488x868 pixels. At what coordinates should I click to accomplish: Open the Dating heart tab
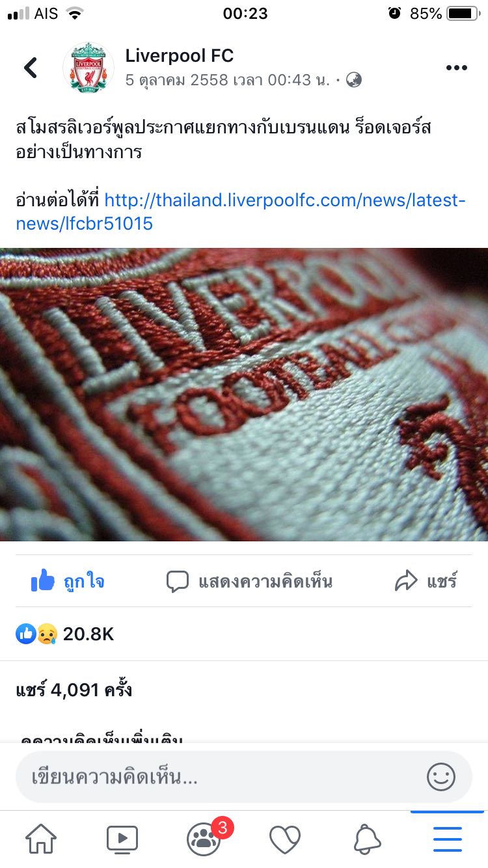click(285, 839)
